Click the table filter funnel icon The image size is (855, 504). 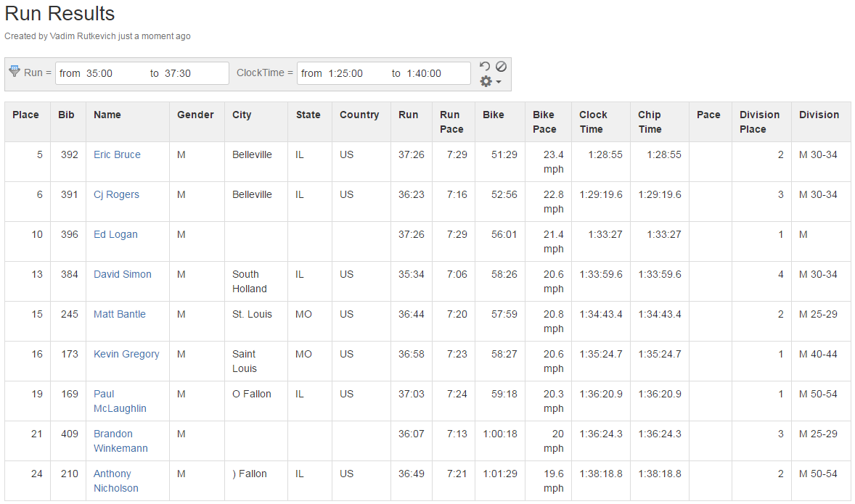pyautogui.click(x=15, y=71)
